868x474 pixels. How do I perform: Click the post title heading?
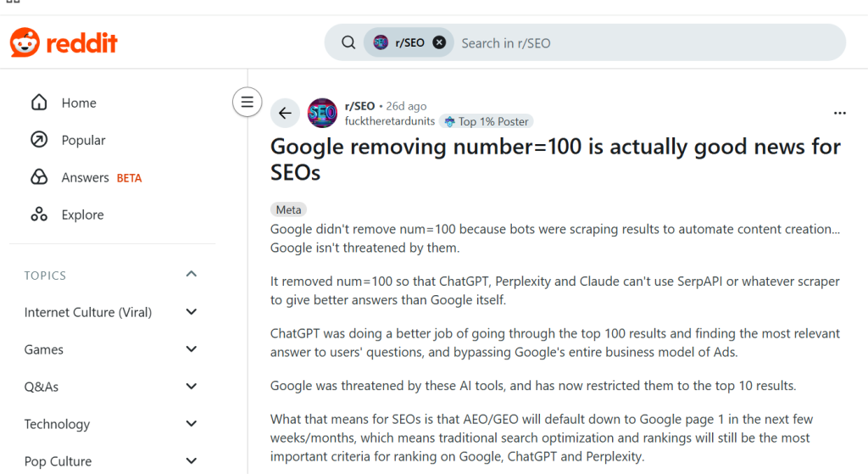coord(555,159)
